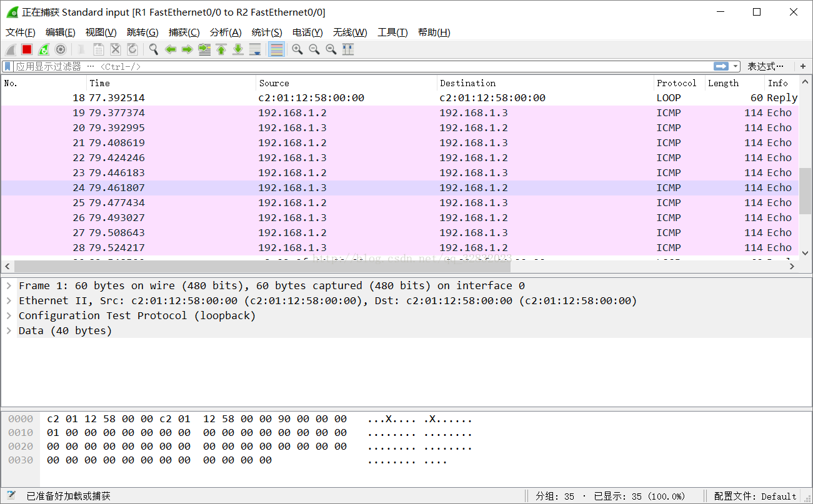Click the save capture file icon

pyautogui.click(x=99, y=49)
